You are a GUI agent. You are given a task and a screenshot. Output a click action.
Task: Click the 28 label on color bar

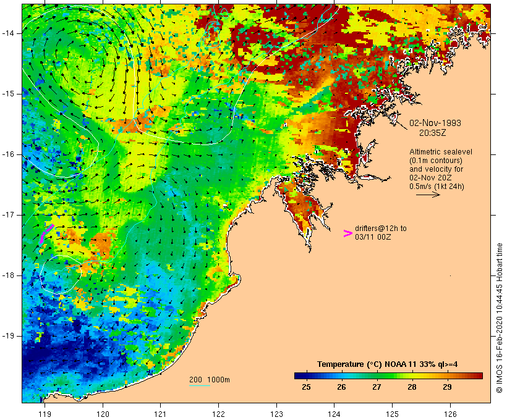pyautogui.click(x=412, y=387)
